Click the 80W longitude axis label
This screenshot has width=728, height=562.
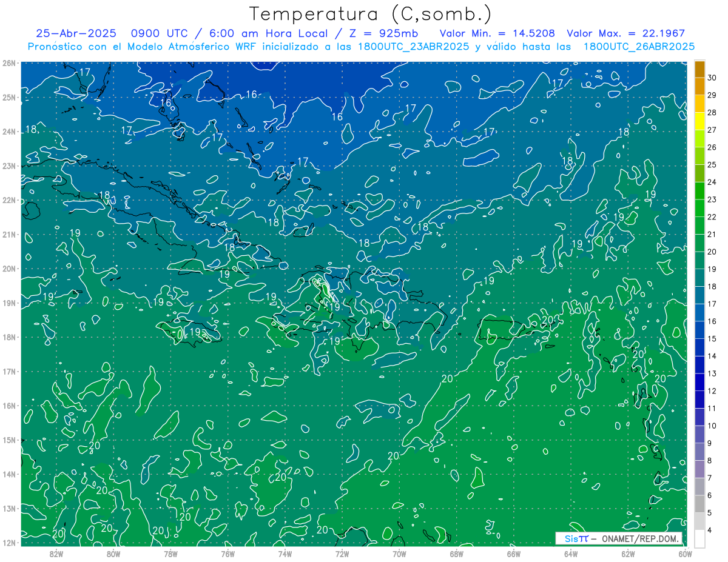[113, 554]
